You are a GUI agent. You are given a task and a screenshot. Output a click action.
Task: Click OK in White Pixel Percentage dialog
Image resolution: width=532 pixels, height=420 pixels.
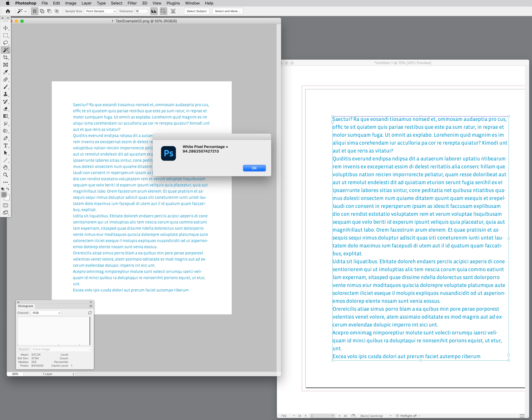(254, 168)
